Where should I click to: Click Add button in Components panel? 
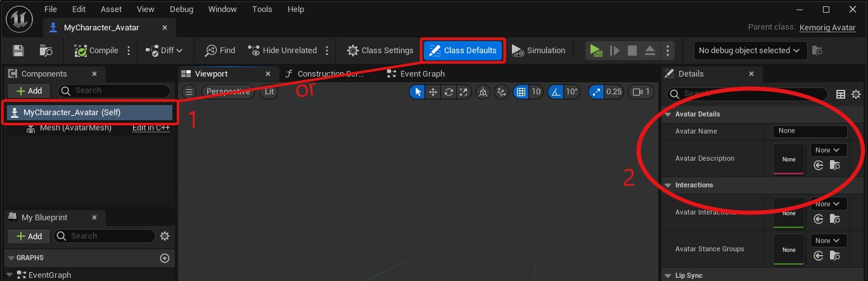click(29, 91)
